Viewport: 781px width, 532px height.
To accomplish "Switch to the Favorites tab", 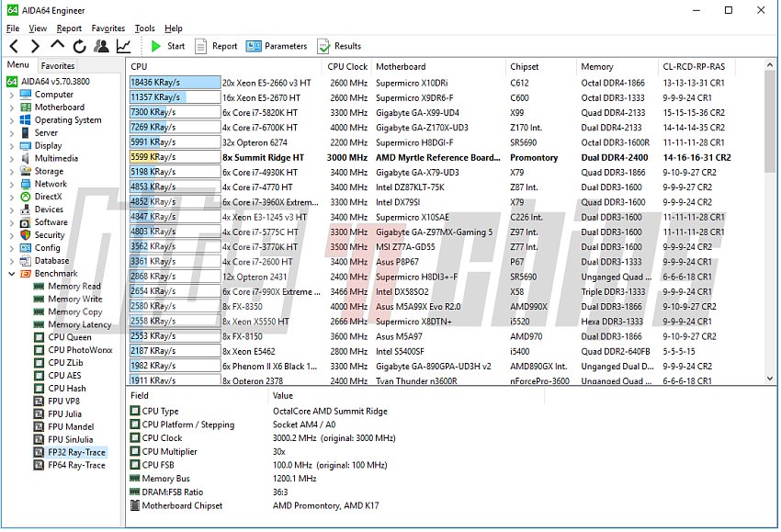I will tap(58, 66).
